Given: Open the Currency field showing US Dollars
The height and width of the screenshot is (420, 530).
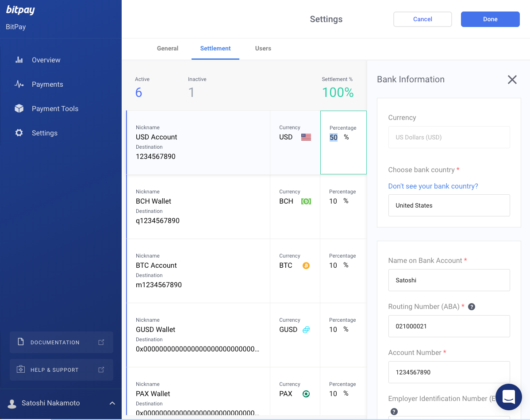Looking at the screenshot, I should pos(449,137).
